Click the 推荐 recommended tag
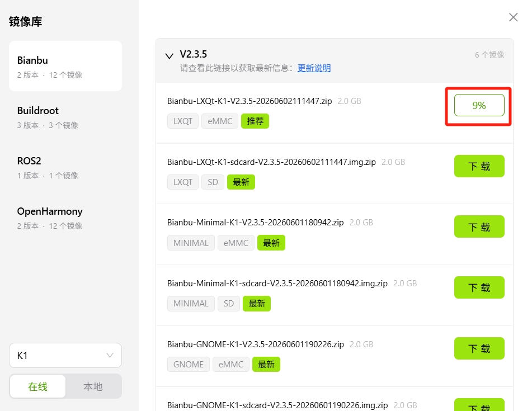Screen dimensions: 532x411 click(255, 121)
